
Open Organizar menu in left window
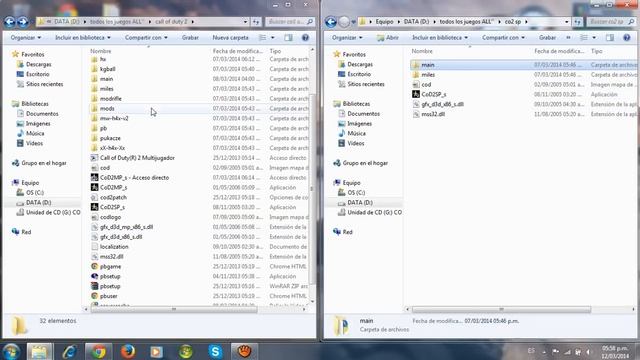[x=26, y=38]
